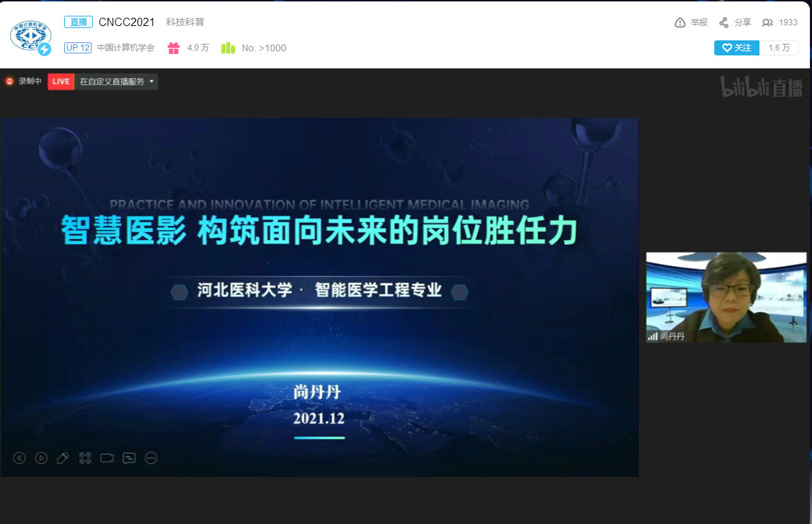The width and height of the screenshot is (812, 524).
Task: Click the No. >1000 rank text
Action: [264, 48]
